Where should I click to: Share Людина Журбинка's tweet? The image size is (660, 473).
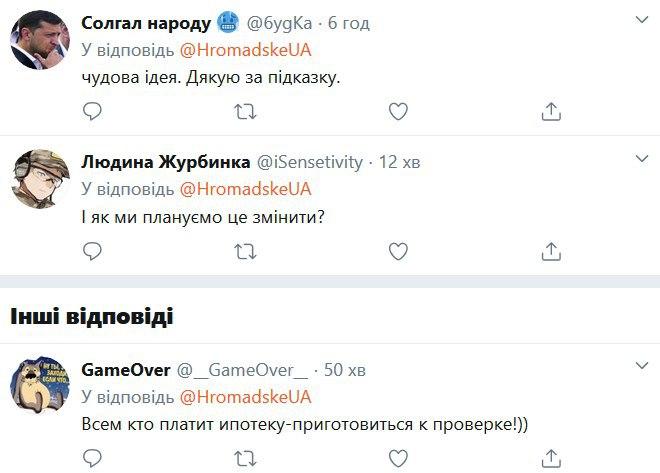550,250
